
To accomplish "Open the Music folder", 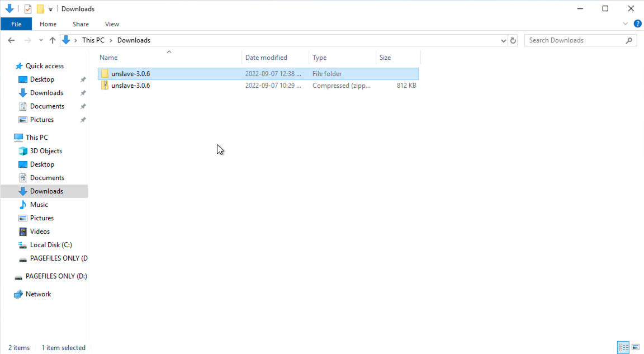I will (39, 205).
